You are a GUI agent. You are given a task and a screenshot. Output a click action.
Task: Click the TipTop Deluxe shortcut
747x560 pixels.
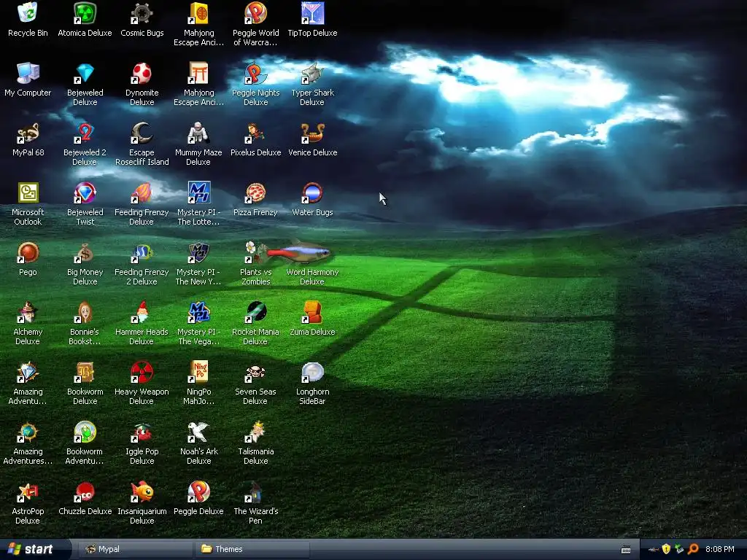tap(312, 13)
